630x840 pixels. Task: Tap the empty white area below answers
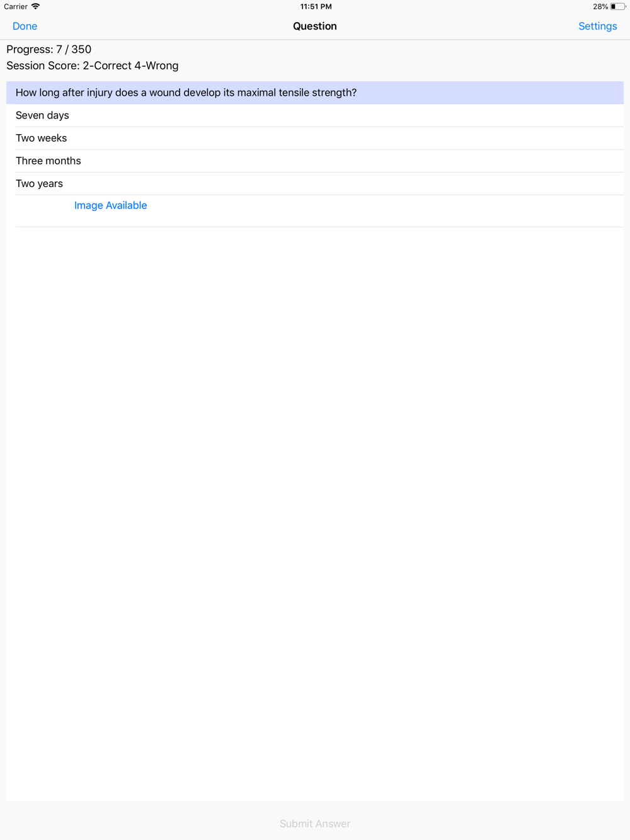[x=315, y=513]
